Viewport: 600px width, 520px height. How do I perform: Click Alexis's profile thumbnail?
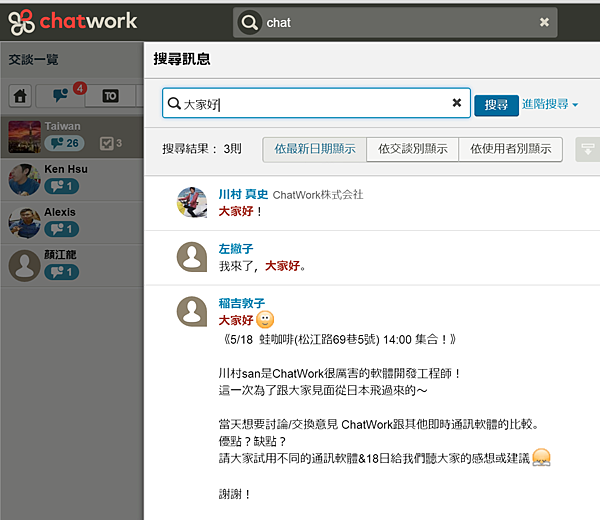click(x=24, y=223)
